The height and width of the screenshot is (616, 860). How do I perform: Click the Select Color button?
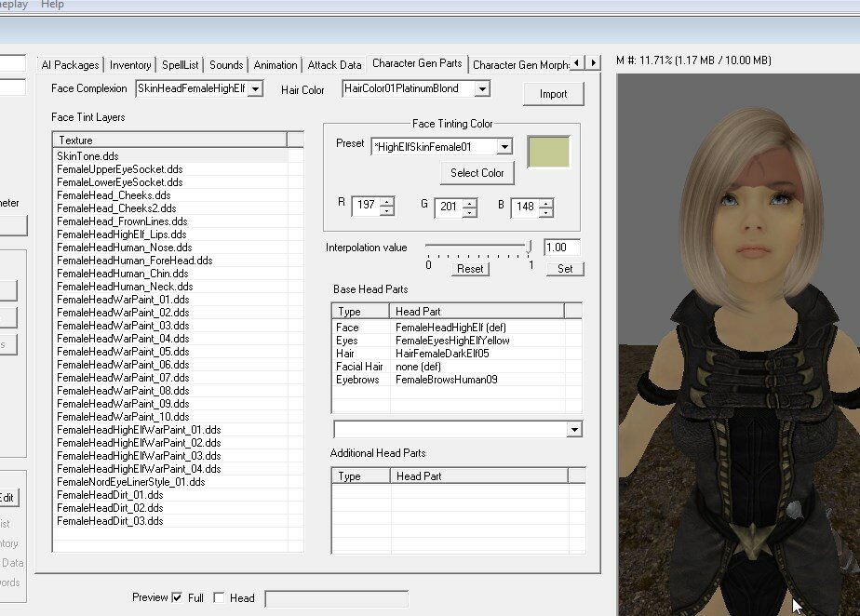(477, 173)
